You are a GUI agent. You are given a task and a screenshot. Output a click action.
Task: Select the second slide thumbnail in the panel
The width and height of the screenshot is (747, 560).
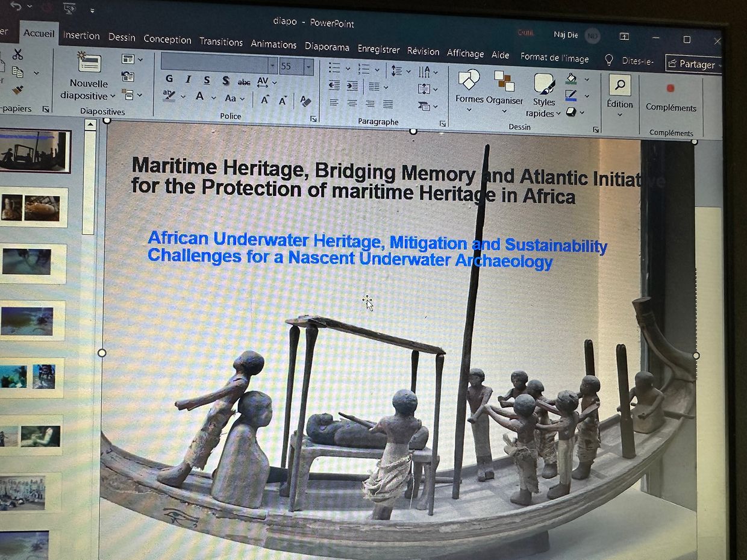[x=34, y=208]
